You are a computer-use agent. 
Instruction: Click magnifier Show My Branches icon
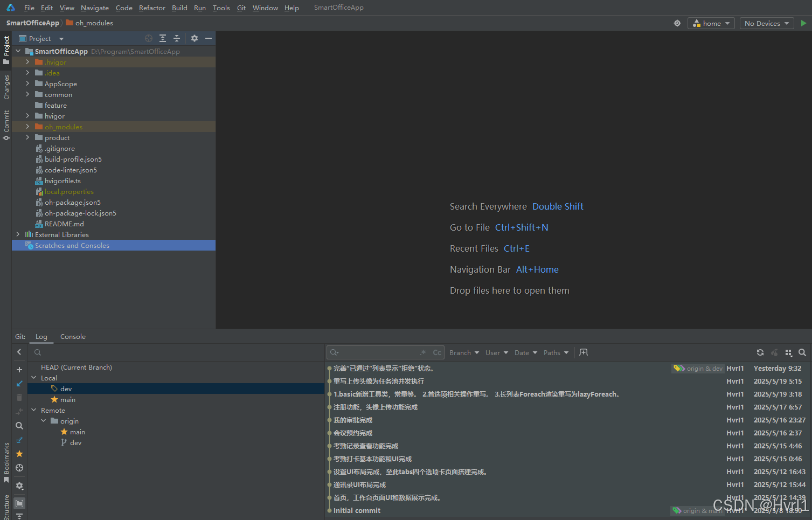tap(19, 426)
